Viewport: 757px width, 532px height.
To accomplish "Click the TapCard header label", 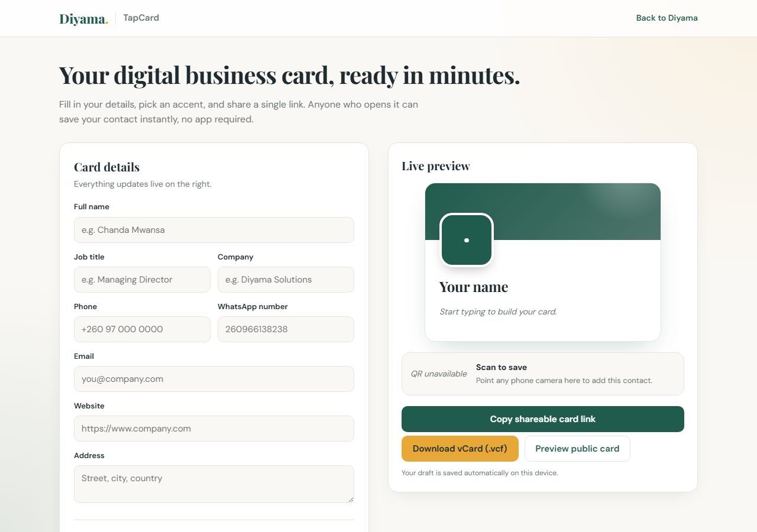I will [x=141, y=18].
